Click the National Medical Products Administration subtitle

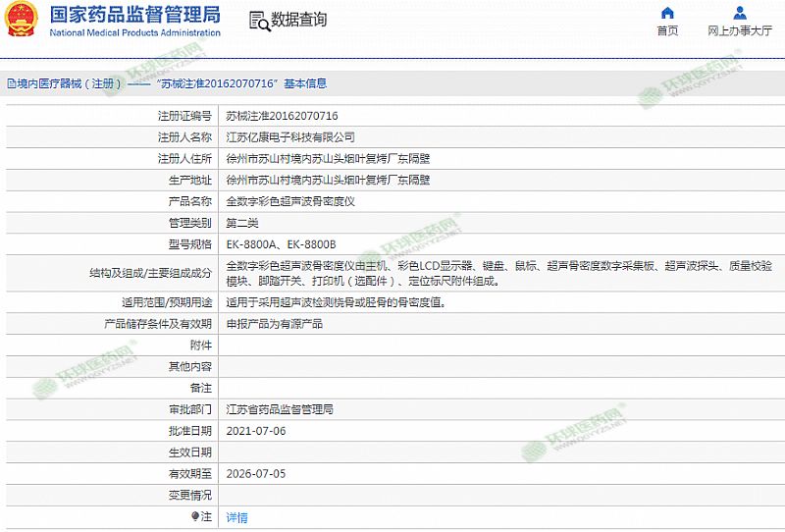click(134, 32)
